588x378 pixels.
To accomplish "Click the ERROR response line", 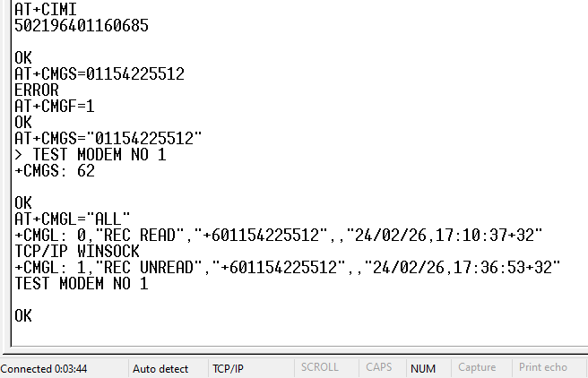I will (37, 90).
